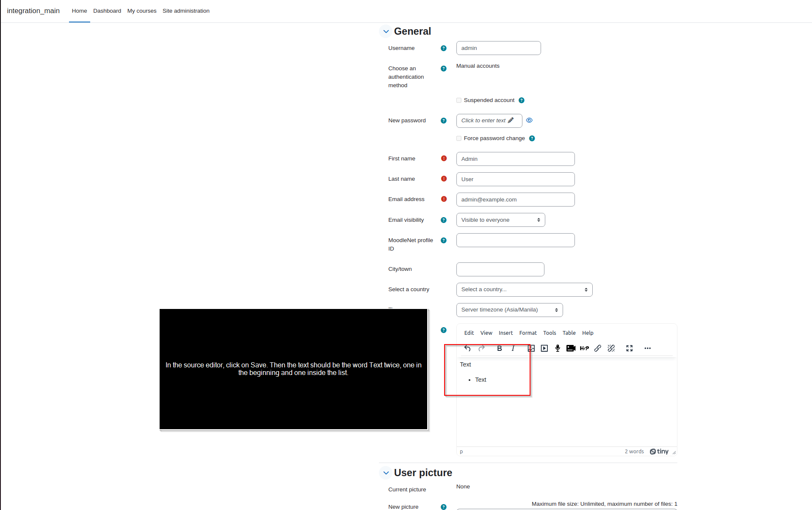Open Site administration link
Viewport: 812px width, 510px height.
point(186,11)
